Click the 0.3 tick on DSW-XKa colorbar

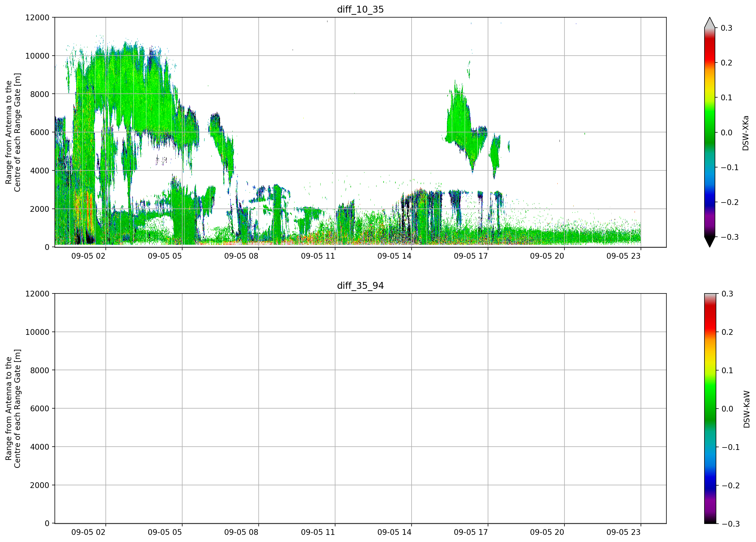point(726,28)
